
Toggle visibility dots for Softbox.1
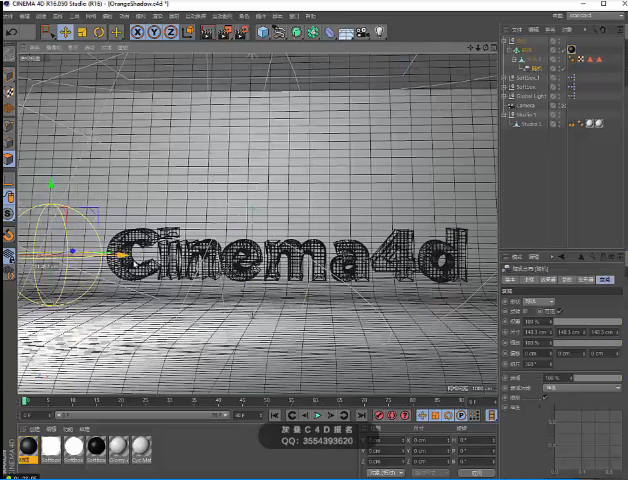[x=560, y=78]
